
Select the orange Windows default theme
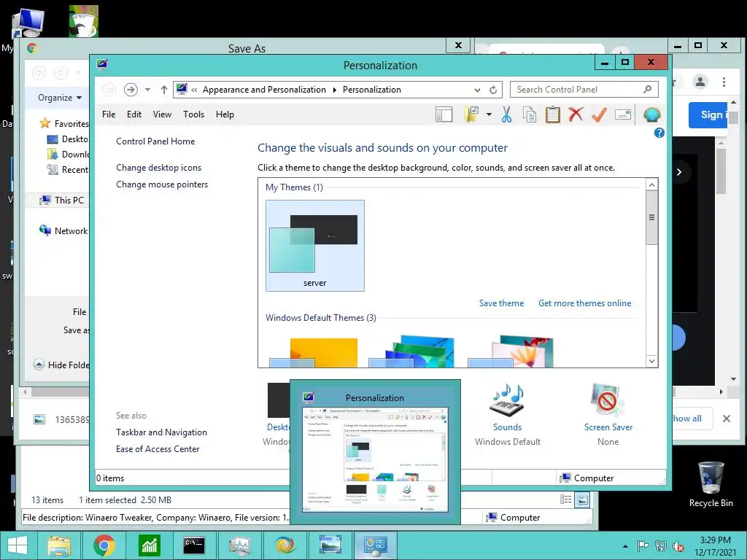[x=314, y=352]
